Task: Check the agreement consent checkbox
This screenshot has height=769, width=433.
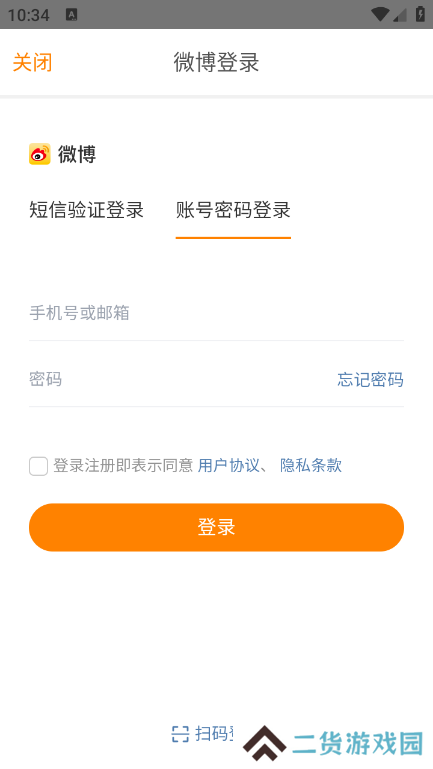Action: [38, 466]
